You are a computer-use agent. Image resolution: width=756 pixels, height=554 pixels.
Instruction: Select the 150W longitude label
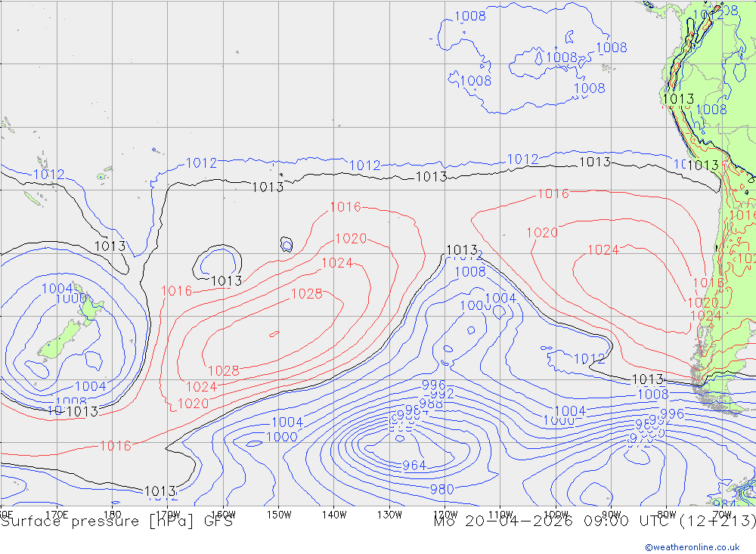pyautogui.click(x=279, y=515)
